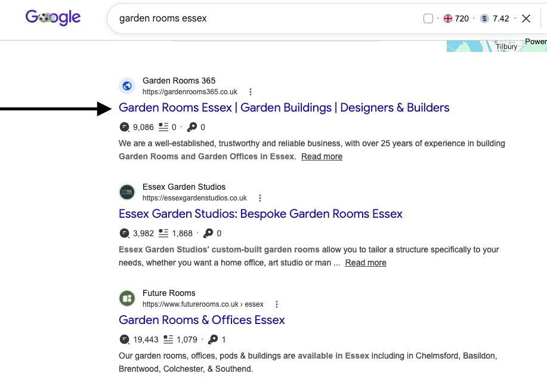This screenshot has height=392, width=547.
Task: Click the Essex Garden Studios favicon
Action: tap(127, 192)
